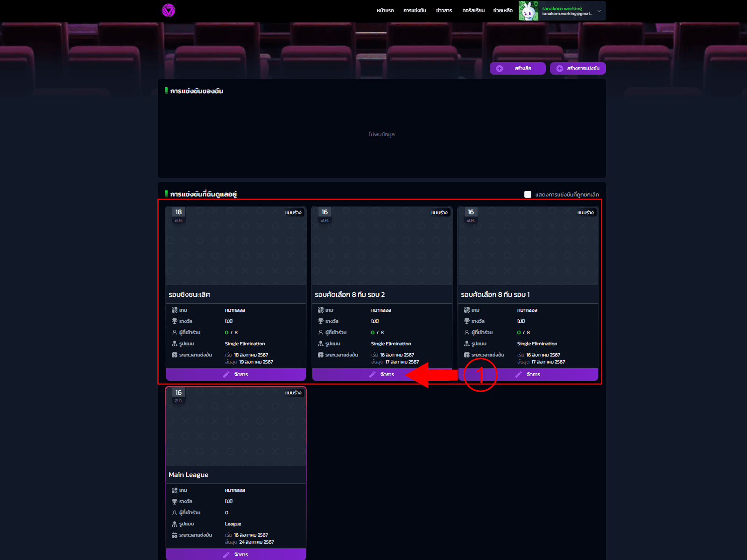The height and width of the screenshot is (560, 747).
Task: Expand the tanakorn.working account dropdown arrow
Action: point(599,11)
